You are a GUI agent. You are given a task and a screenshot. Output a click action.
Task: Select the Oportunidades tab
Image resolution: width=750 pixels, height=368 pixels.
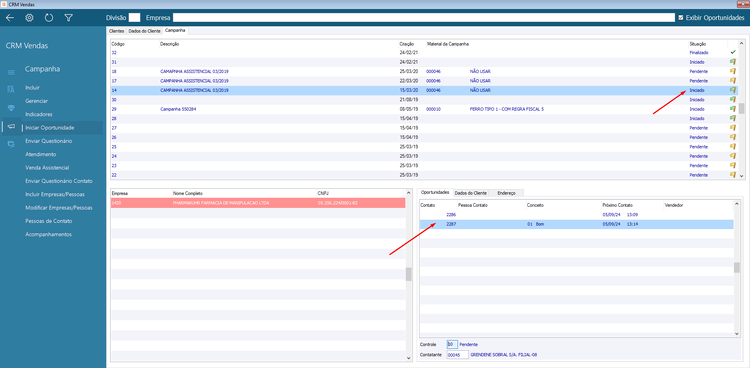(x=435, y=192)
